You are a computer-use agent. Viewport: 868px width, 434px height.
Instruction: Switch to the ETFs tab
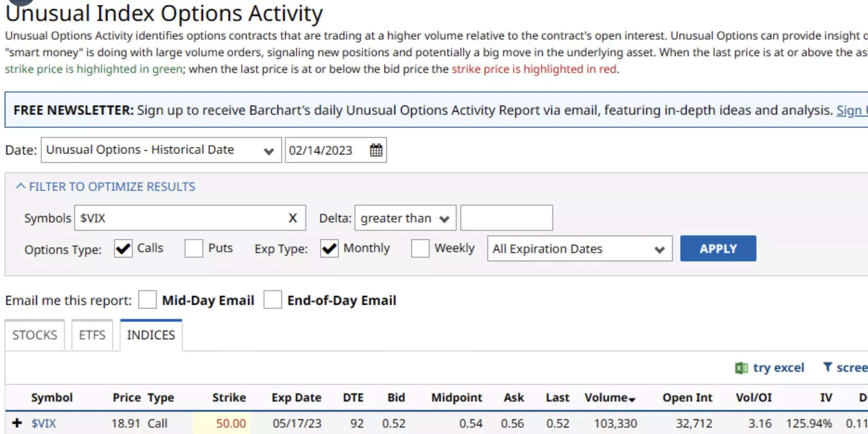92,335
